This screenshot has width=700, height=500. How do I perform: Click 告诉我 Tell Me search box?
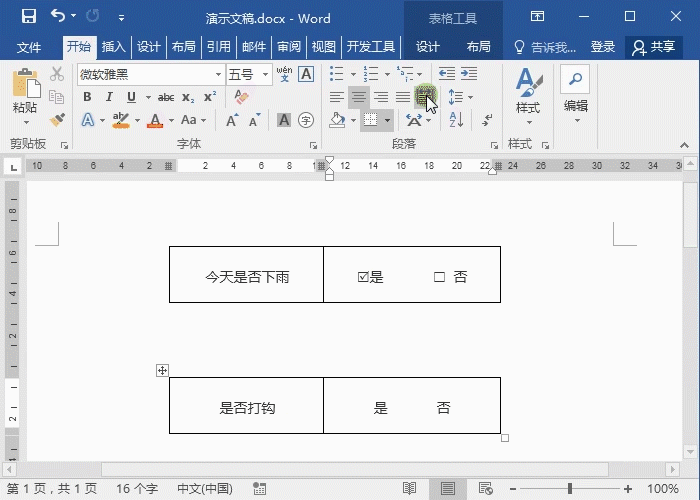tap(545, 47)
